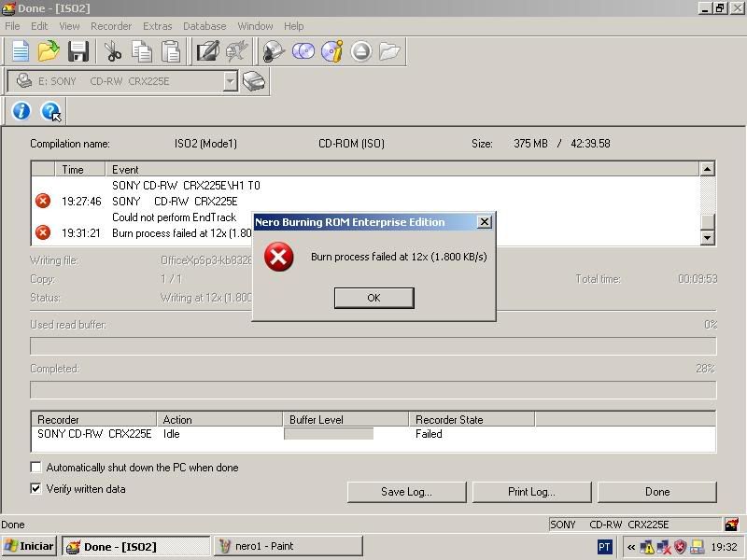Select the 'Could not perform EndTrack' log line
The image size is (747, 560).
point(175,217)
